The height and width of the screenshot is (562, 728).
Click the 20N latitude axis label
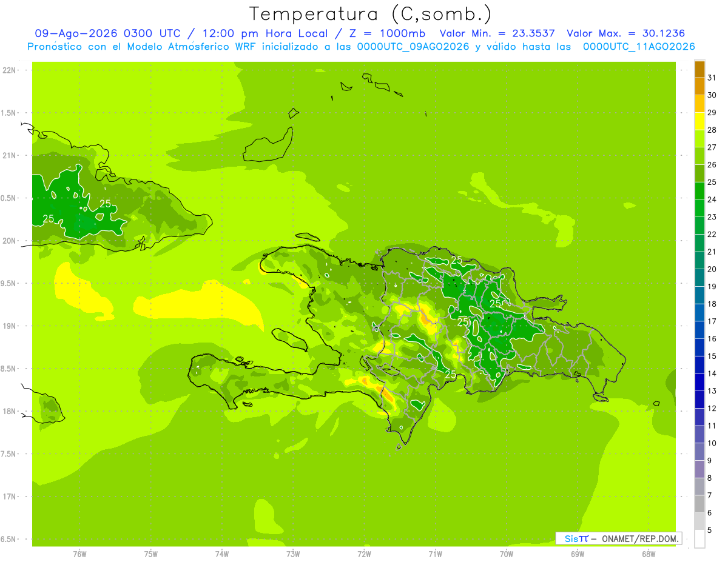click(10, 241)
